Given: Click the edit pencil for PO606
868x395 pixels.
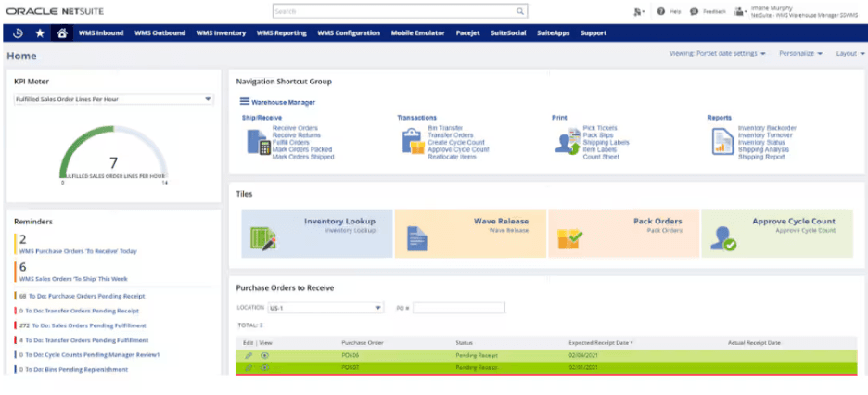Looking at the screenshot, I should pyautogui.click(x=249, y=355).
